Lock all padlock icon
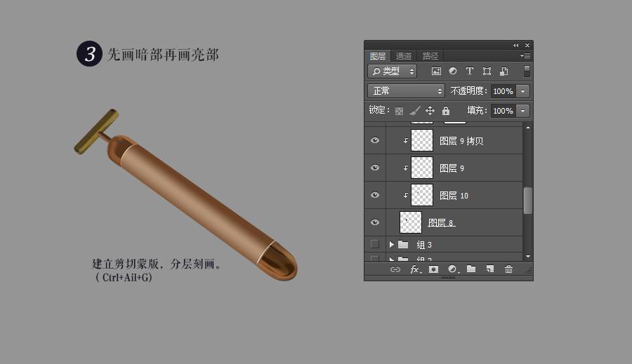The image size is (632, 364). pos(446,110)
